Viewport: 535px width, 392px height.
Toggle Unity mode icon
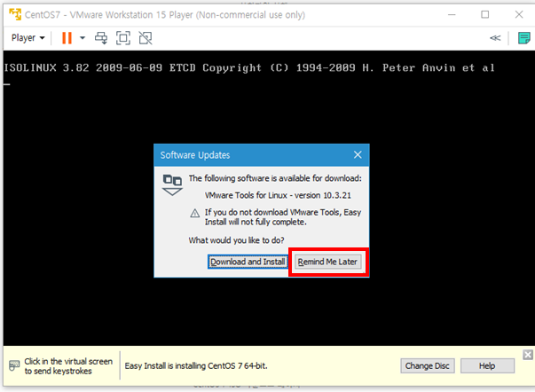click(146, 38)
